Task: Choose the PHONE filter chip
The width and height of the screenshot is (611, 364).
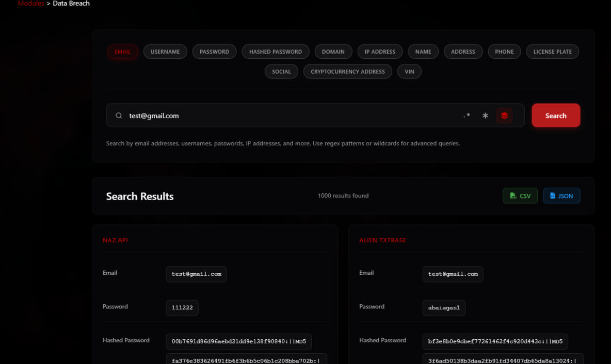Action: pyautogui.click(x=504, y=52)
